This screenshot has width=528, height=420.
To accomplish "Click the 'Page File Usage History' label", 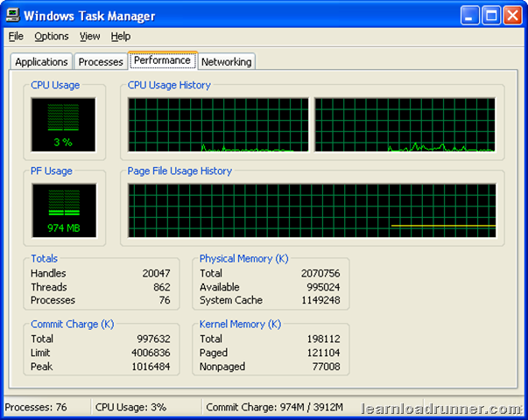I will [180, 171].
